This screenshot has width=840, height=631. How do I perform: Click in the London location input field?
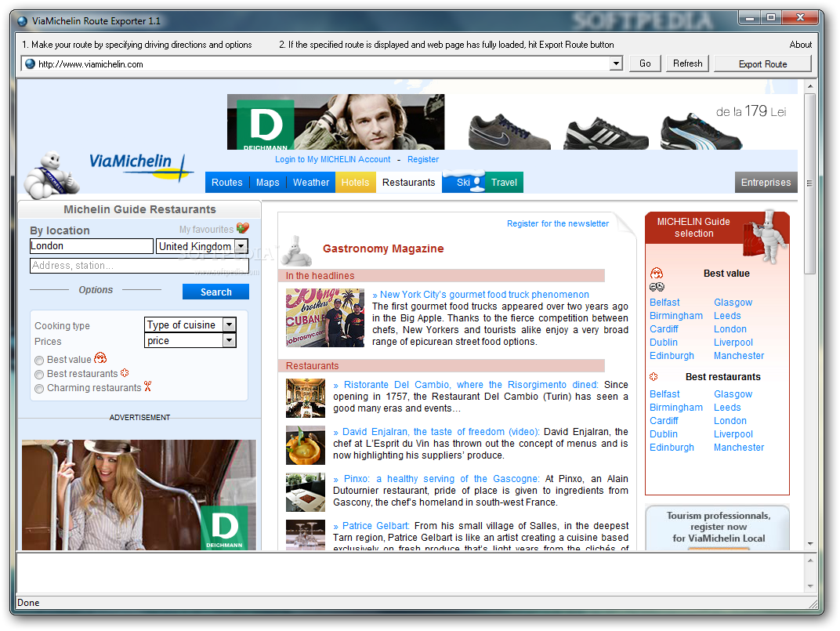[x=92, y=246]
